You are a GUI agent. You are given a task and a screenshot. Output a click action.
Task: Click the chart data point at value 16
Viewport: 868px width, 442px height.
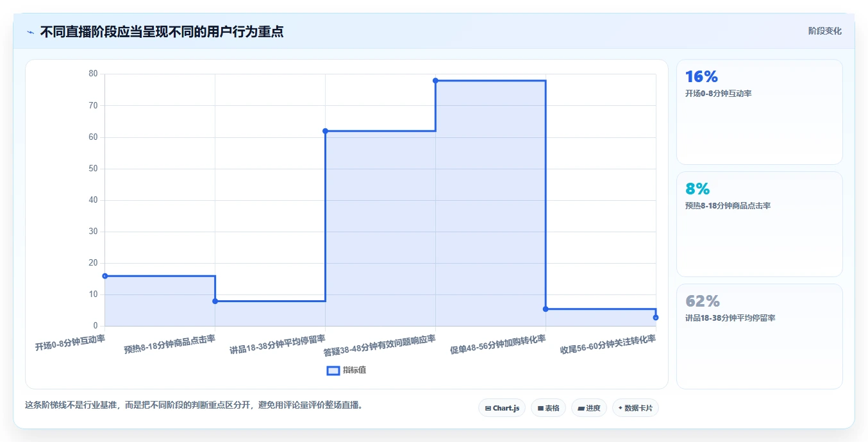coord(105,276)
